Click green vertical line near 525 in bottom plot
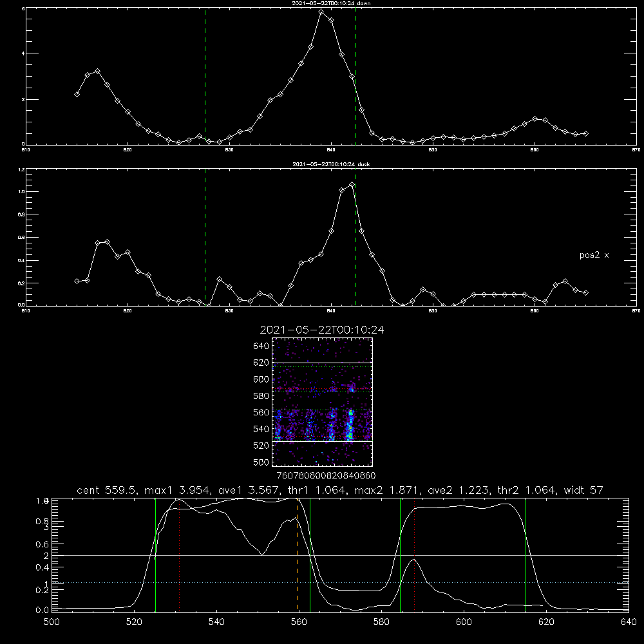 155,555
